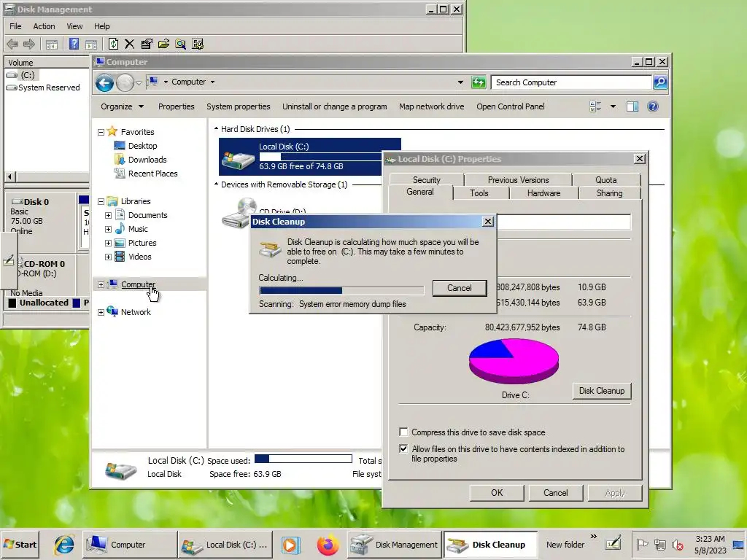Click the green Refresh button beside the address bar
This screenshot has height=560, width=747.
click(479, 82)
